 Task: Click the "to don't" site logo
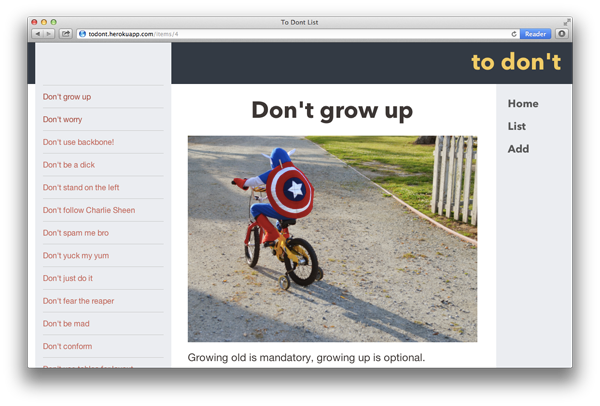coord(516,62)
